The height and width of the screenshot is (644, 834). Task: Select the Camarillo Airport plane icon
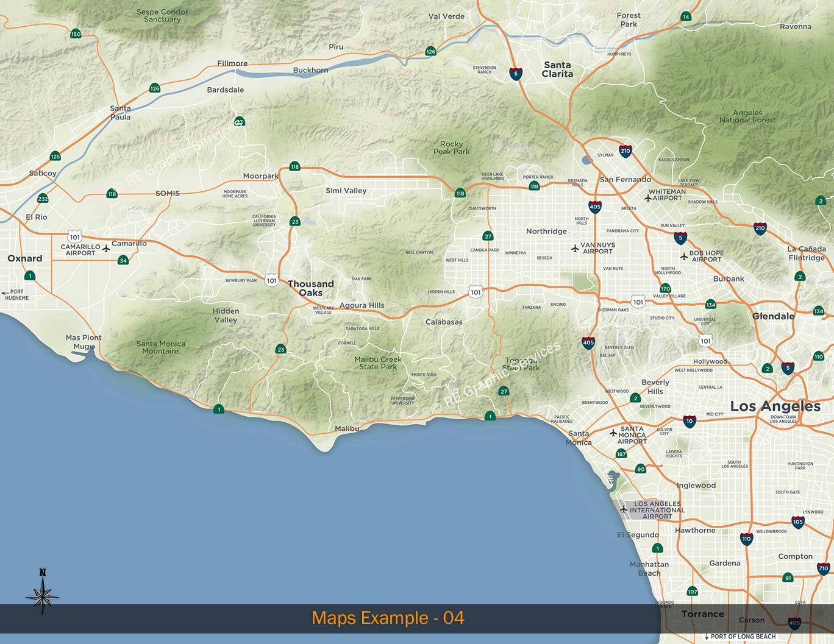pyautogui.click(x=107, y=248)
